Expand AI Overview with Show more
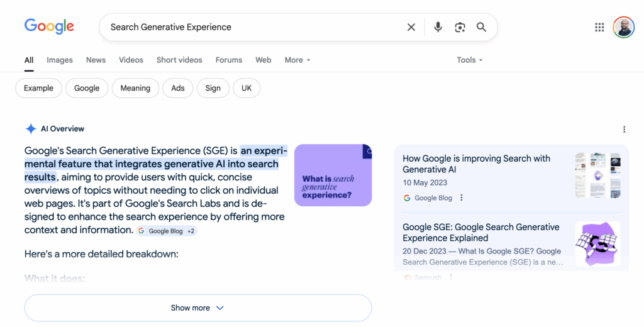644x327 pixels. [x=198, y=308]
